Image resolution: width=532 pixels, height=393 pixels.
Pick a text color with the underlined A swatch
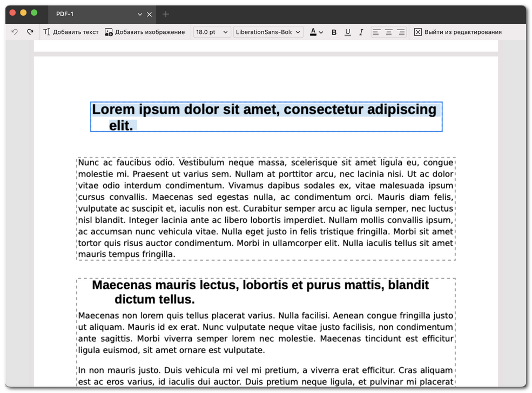313,32
